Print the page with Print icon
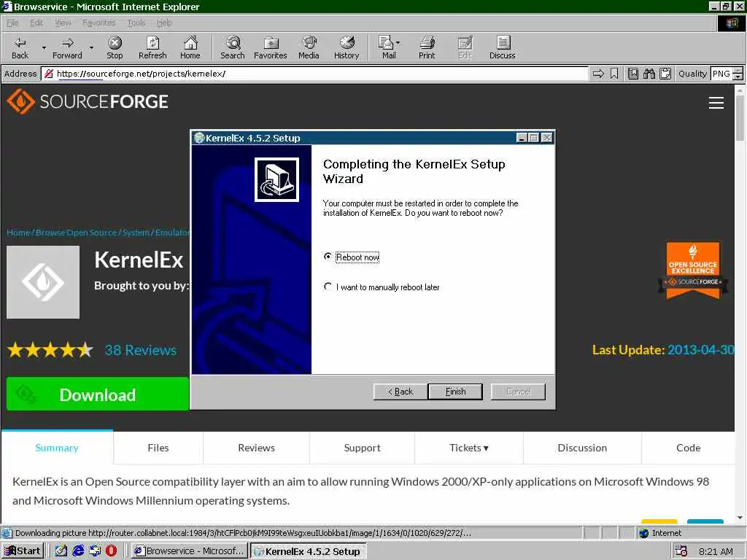 click(x=427, y=47)
